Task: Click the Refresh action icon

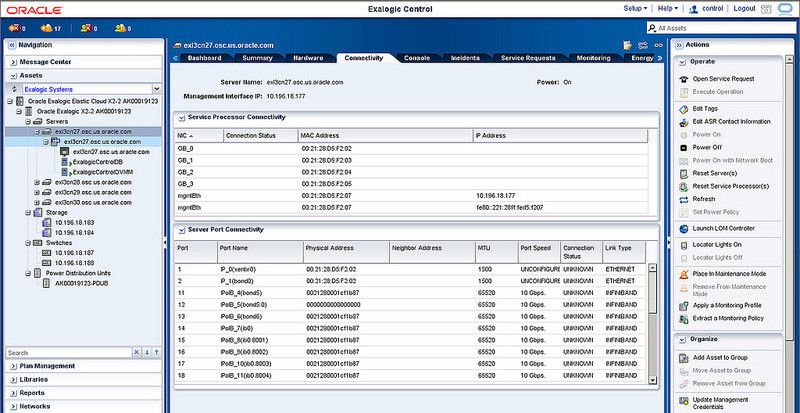Action: 684,199
